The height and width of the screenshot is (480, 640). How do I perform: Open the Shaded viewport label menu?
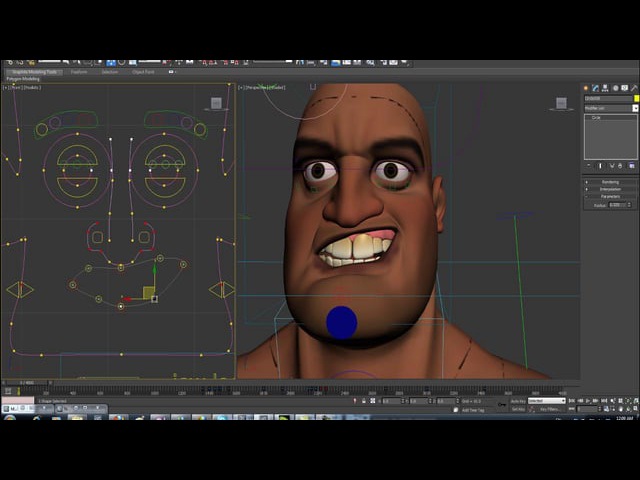click(x=278, y=87)
